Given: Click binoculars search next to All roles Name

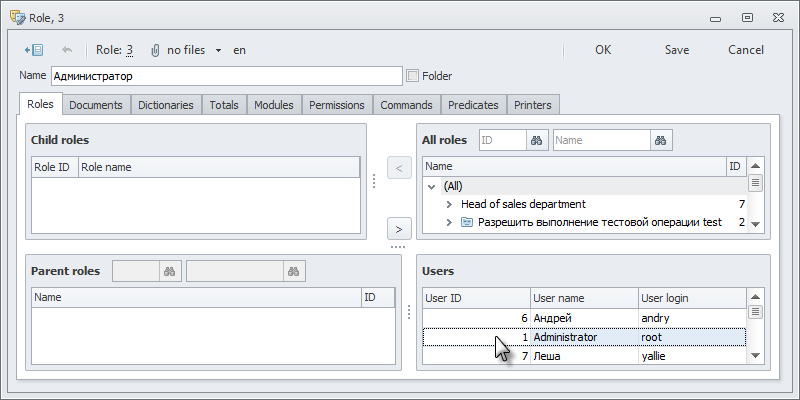Looking at the screenshot, I should pyautogui.click(x=661, y=140).
